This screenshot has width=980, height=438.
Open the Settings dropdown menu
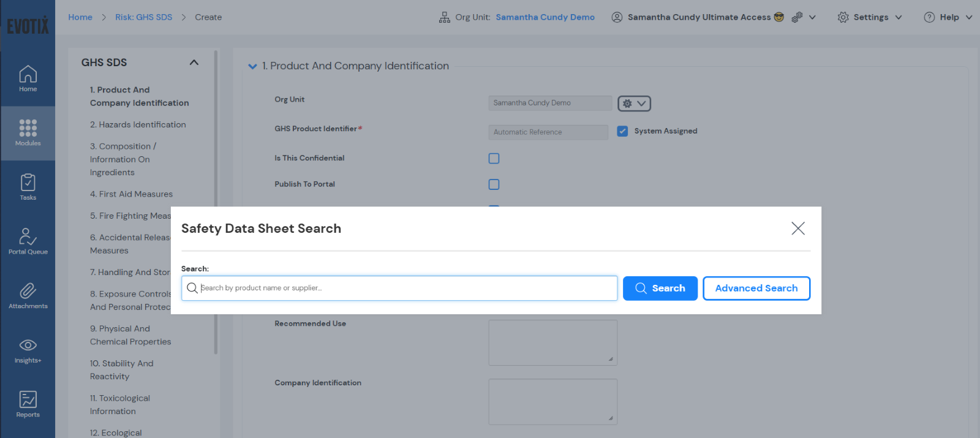[x=870, y=17]
